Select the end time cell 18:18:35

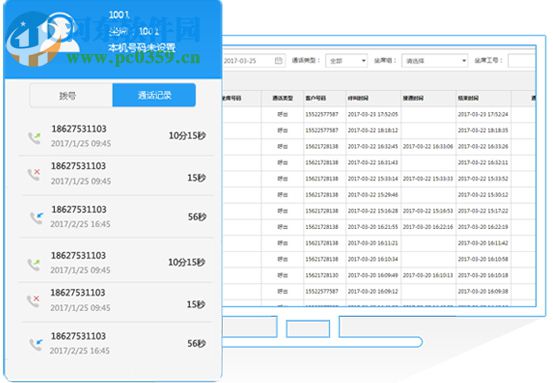483,130
